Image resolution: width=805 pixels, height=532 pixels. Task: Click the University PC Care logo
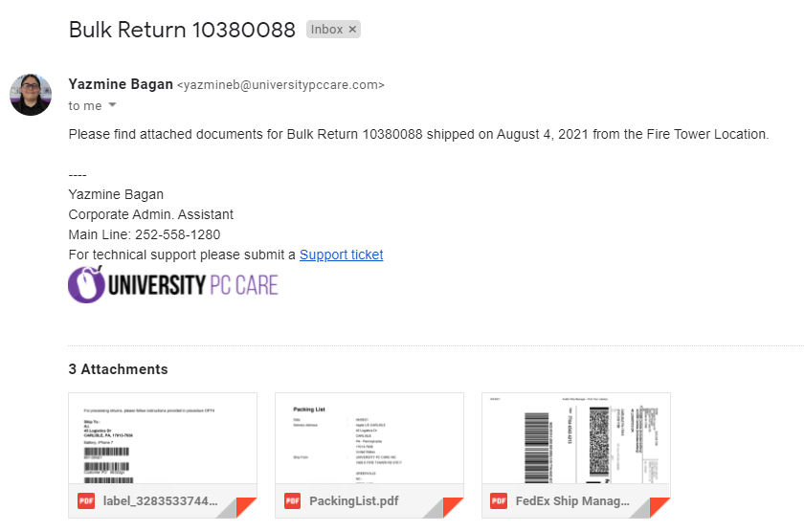click(173, 285)
